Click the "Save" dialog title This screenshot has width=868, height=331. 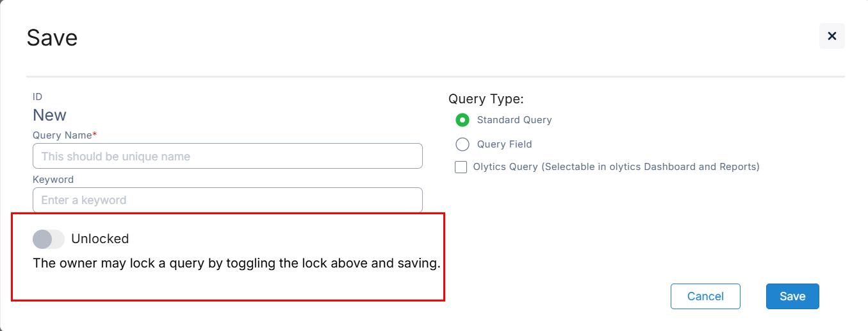click(x=52, y=38)
